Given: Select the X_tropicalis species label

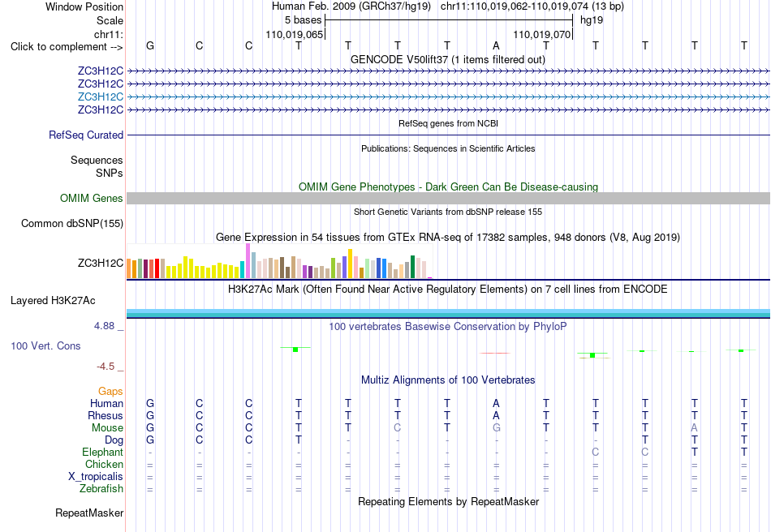Looking at the screenshot, I should point(96,477).
